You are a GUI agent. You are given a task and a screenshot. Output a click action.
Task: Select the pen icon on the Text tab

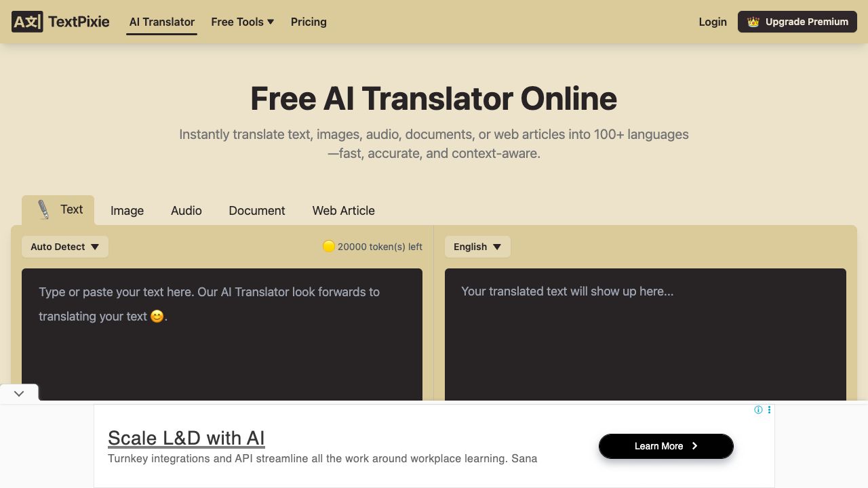43,209
